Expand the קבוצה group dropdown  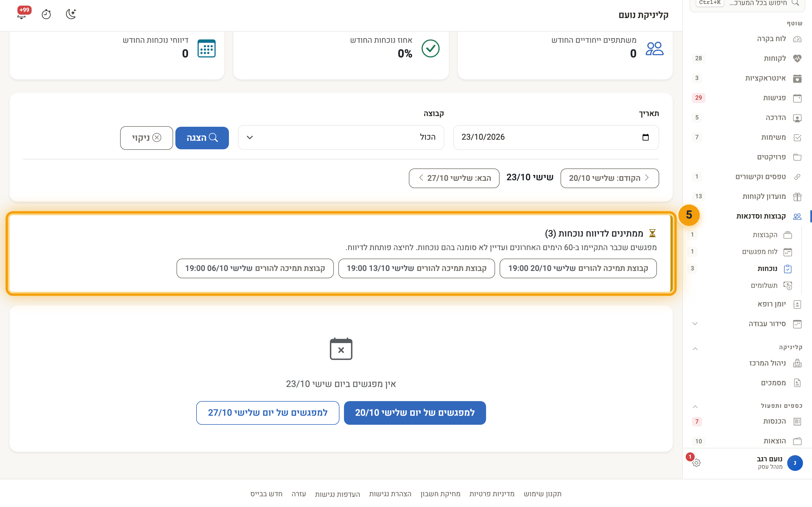click(341, 137)
